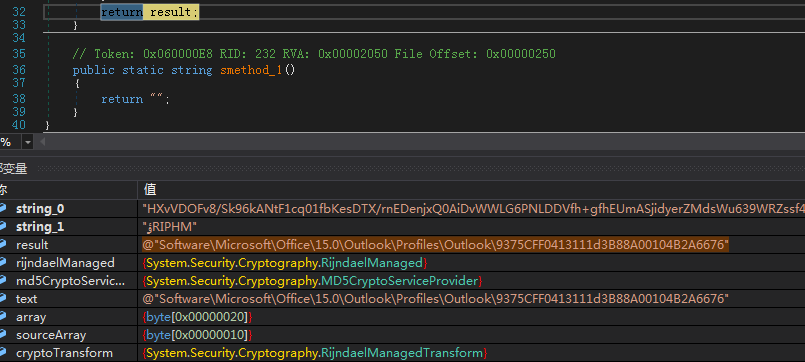Click the public keyword on line 36
805x362 pixels.
[93, 70]
